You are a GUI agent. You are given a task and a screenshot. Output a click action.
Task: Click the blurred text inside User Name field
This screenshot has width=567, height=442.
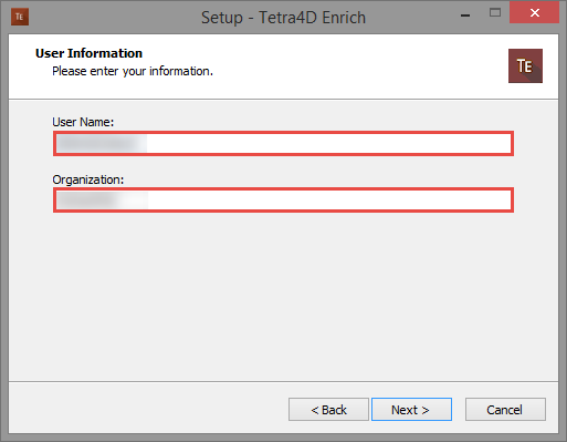click(101, 144)
